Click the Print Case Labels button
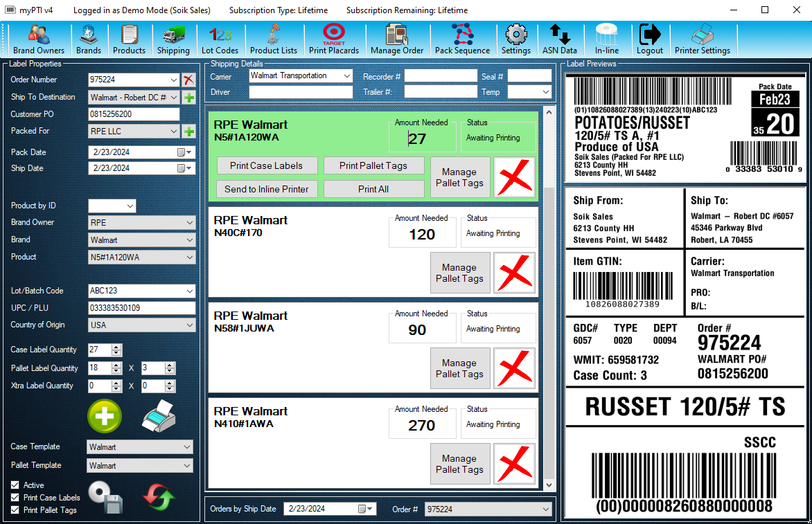Viewport: 812px width, 524px height. [x=266, y=165]
